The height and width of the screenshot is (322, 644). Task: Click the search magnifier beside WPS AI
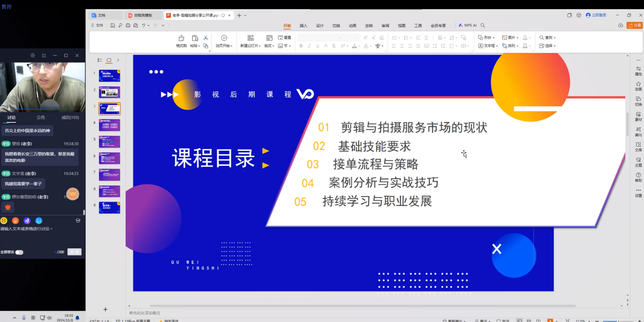pyautogui.click(x=483, y=25)
